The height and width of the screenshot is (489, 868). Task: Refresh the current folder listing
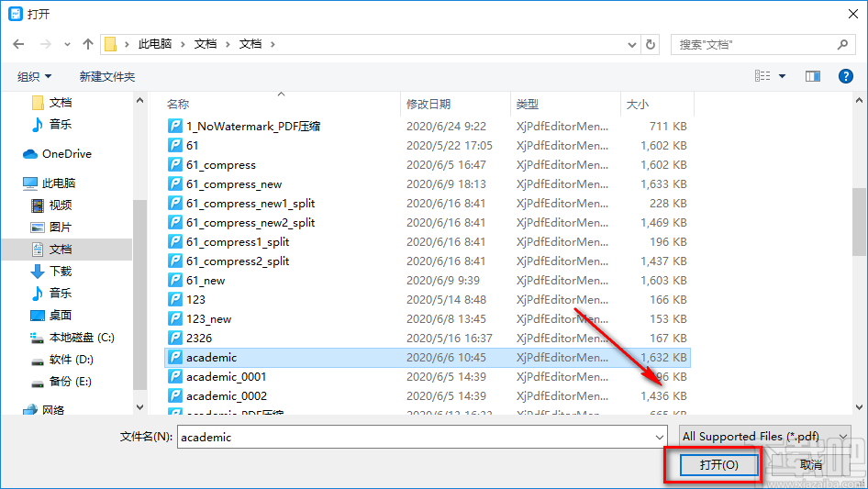(651, 44)
